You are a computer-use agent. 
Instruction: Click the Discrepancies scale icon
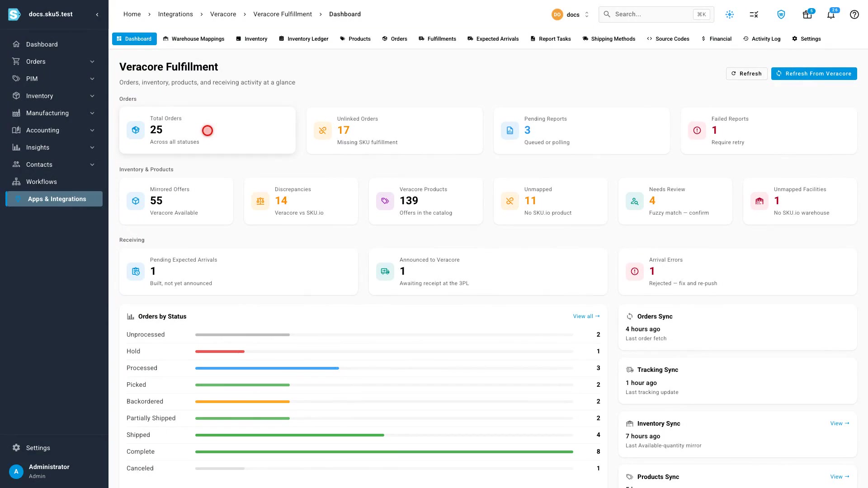[260, 201]
